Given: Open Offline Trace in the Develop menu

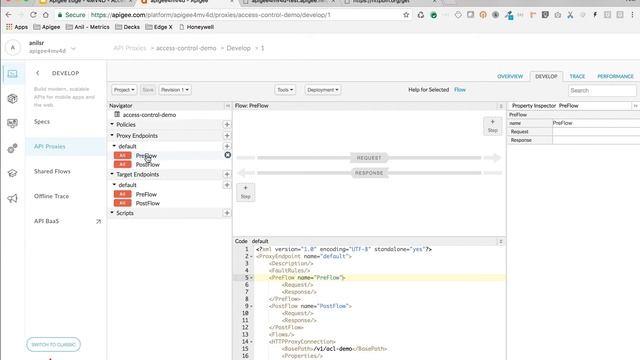Looking at the screenshot, I should pos(51,196).
